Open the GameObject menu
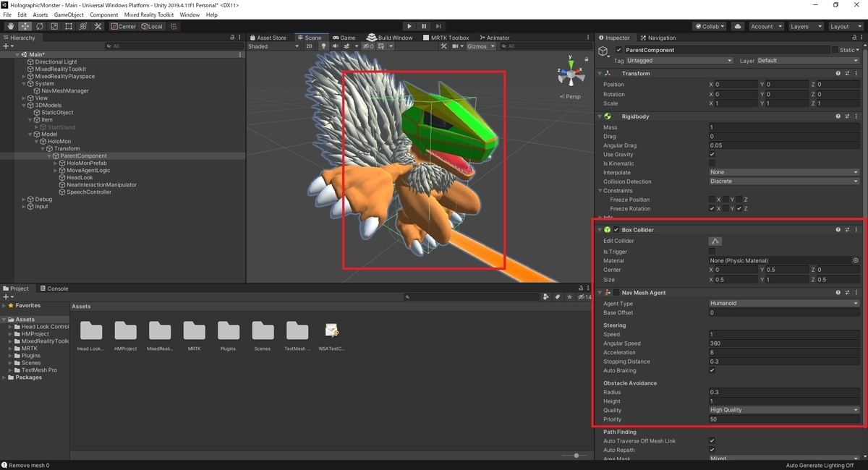Screen dimensions: 868x470 (x=69, y=14)
